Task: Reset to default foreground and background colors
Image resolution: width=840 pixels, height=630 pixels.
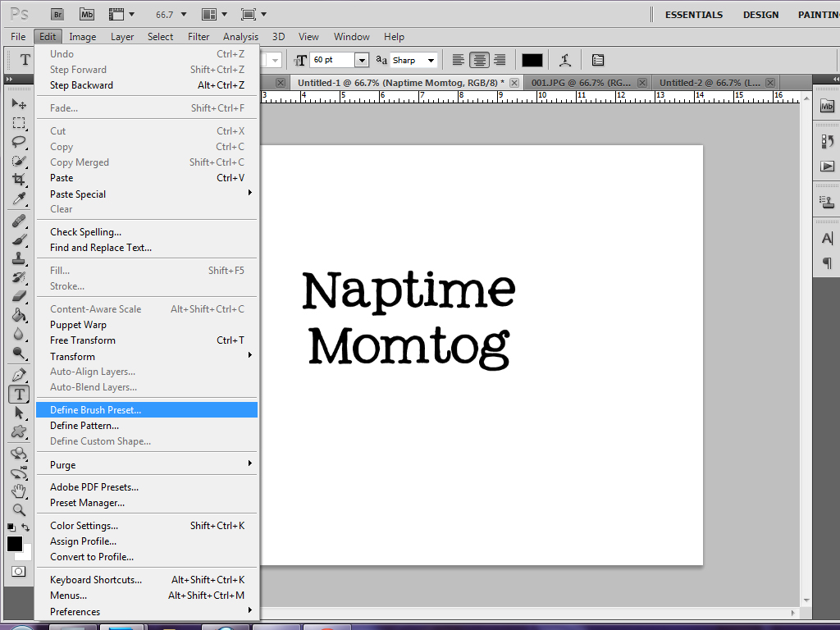Action: pyautogui.click(x=11, y=527)
